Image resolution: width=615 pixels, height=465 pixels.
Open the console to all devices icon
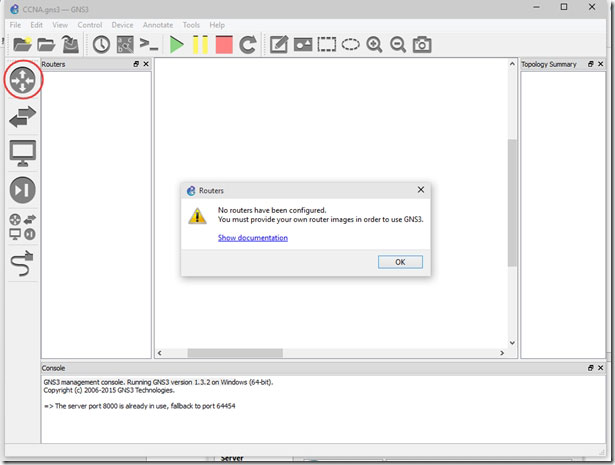coord(149,44)
